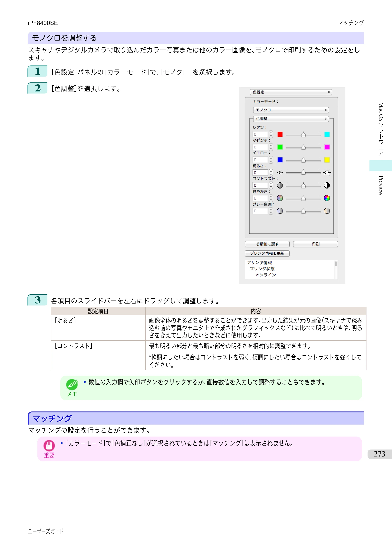Click the シアン stepper arrows
The width and height of the screenshot is (392, 554).
click(x=271, y=134)
